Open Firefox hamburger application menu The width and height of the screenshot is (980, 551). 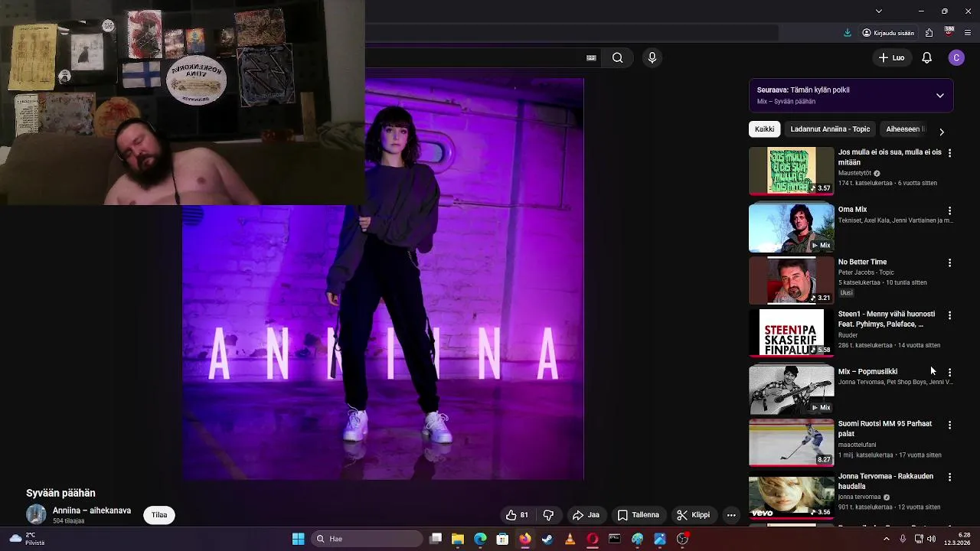coord(968,33)
